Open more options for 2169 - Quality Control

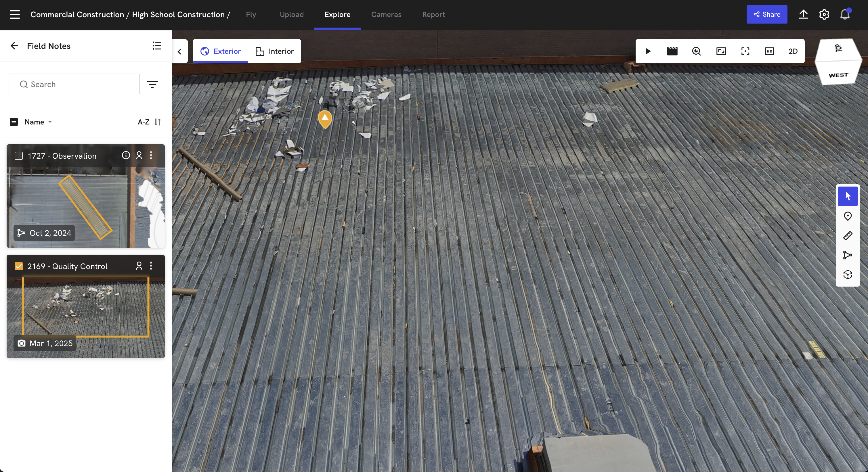pos(151,266)
